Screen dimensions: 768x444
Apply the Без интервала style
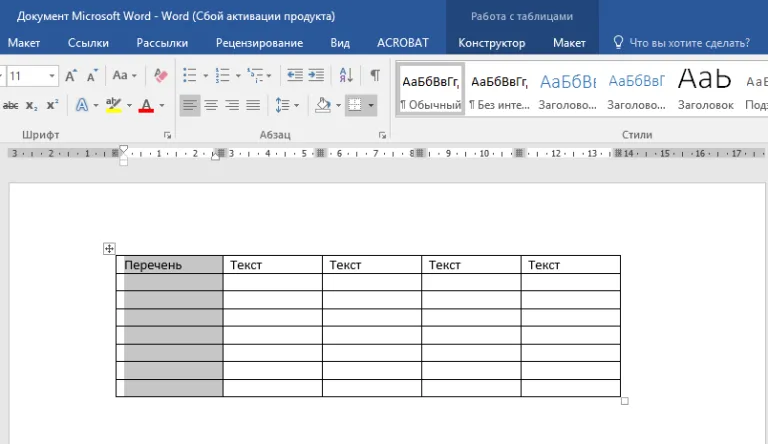point(499,89)
